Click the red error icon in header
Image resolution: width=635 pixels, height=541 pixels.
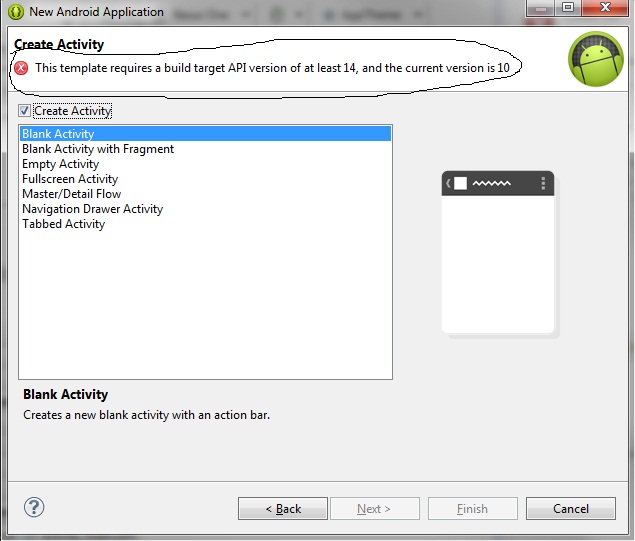click(x=21, y=68)
